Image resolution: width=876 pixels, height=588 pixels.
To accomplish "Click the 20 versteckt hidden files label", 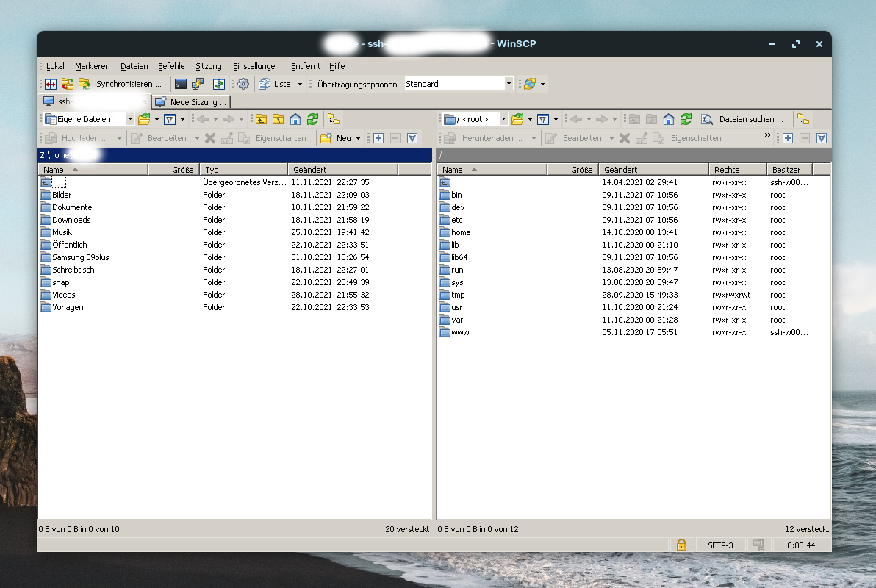I will click(407, 528).
